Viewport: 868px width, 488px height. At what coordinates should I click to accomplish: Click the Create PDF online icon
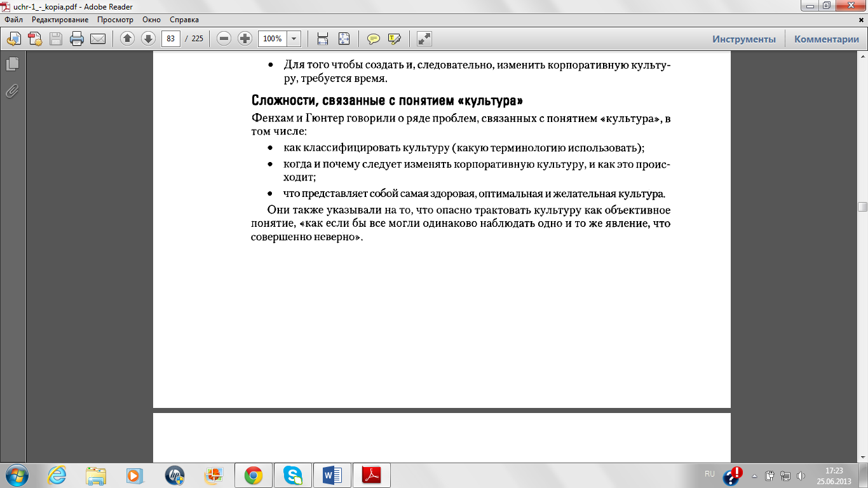35,39
